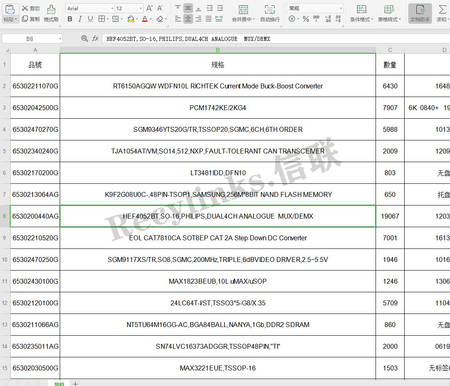
Task: Select column C header
Action: coord(390,50)
